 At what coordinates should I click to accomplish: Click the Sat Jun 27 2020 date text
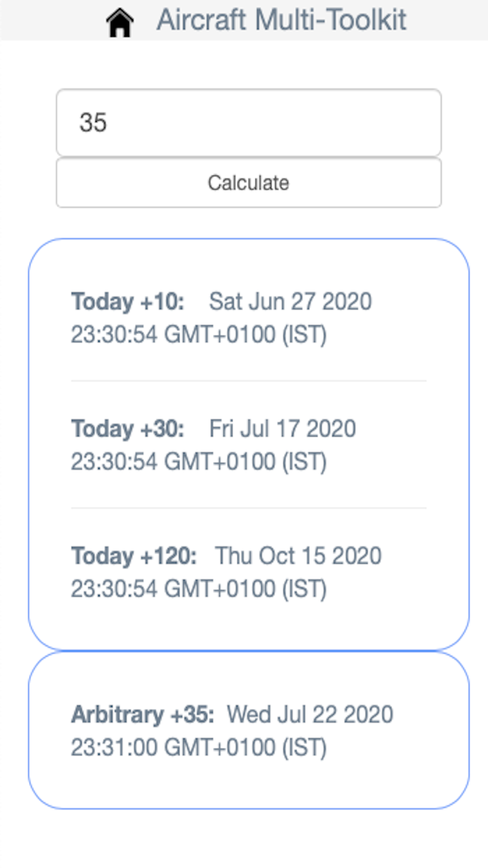pyautogui.click(x=290, y=302)
